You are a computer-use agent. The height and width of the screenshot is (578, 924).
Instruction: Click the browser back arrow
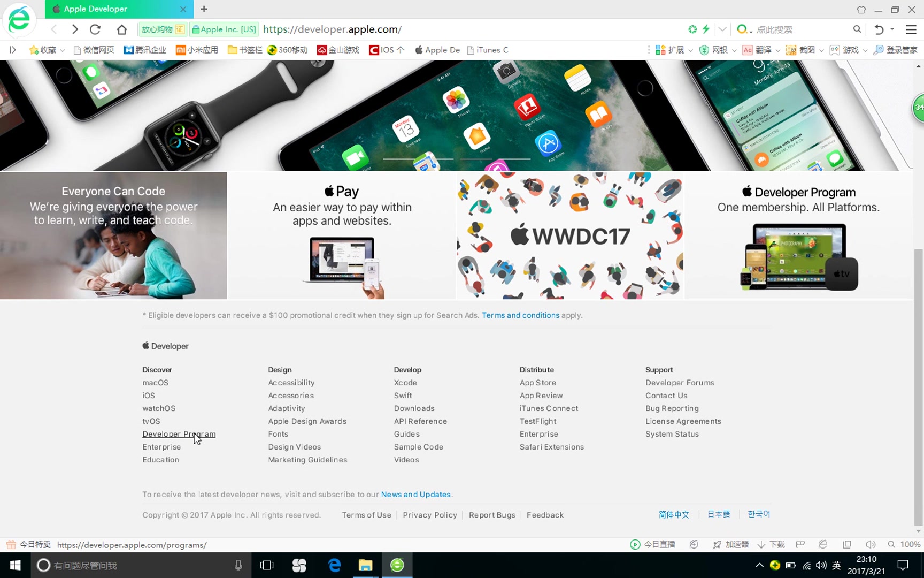click(54, 29)
